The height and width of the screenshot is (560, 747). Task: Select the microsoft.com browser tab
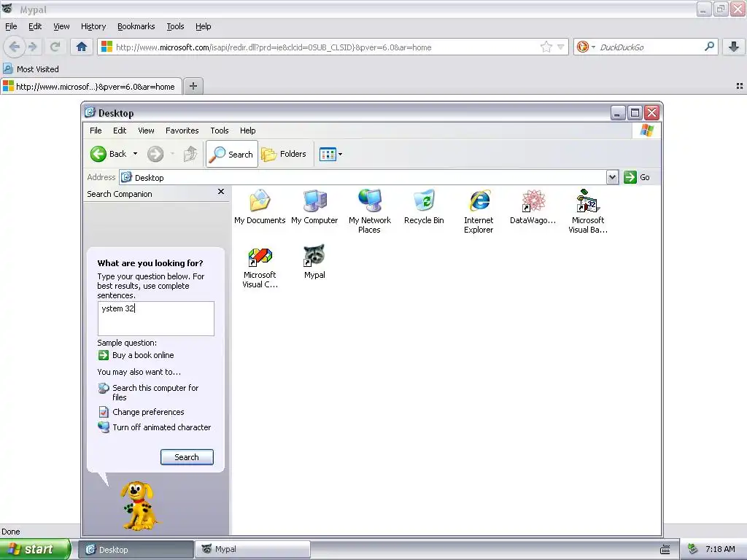[x=91, y=87]
